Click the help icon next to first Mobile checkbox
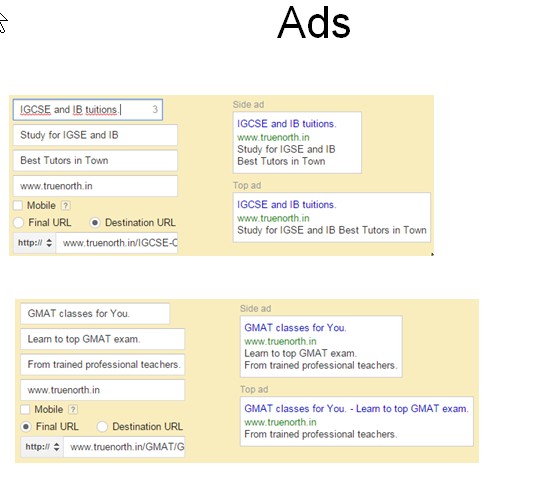547x481 pixels. [x=65, y=205]
